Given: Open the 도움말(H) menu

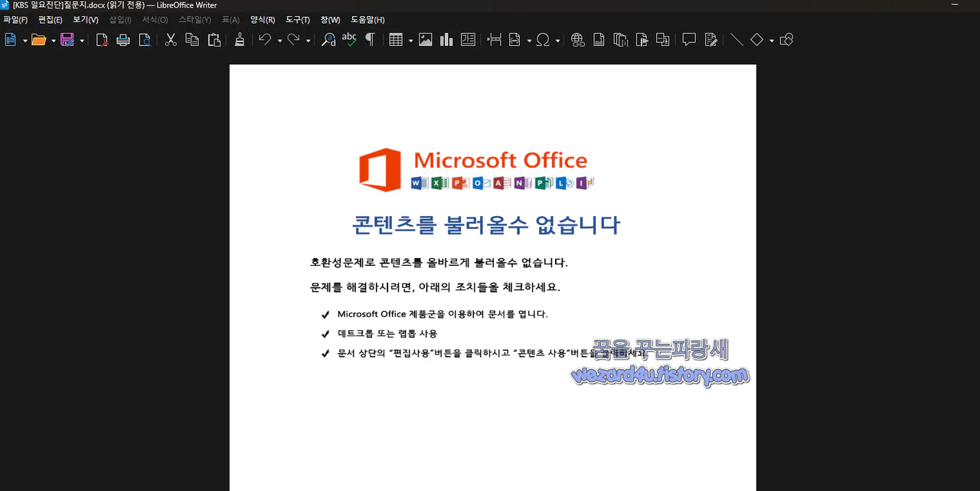Looking at the screenshot, I should 367,20.
